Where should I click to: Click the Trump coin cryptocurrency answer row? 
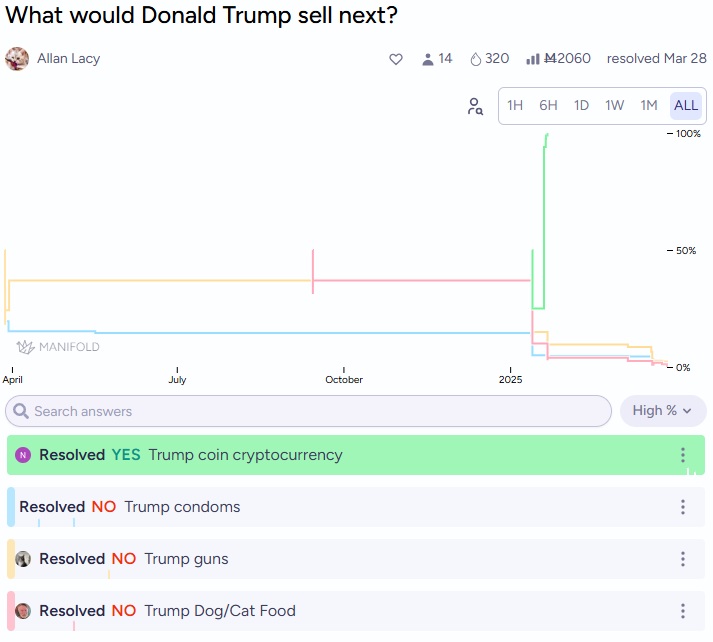[356, 455]
